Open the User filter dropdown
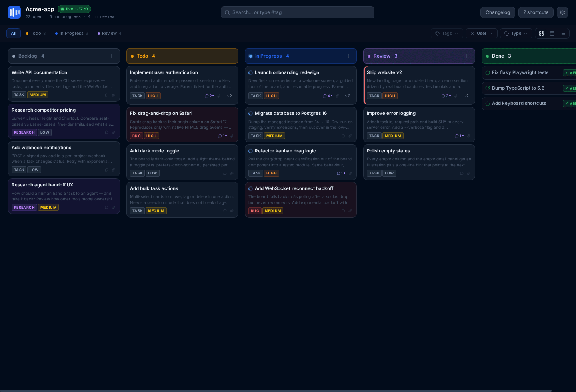 tap(482, 34)
